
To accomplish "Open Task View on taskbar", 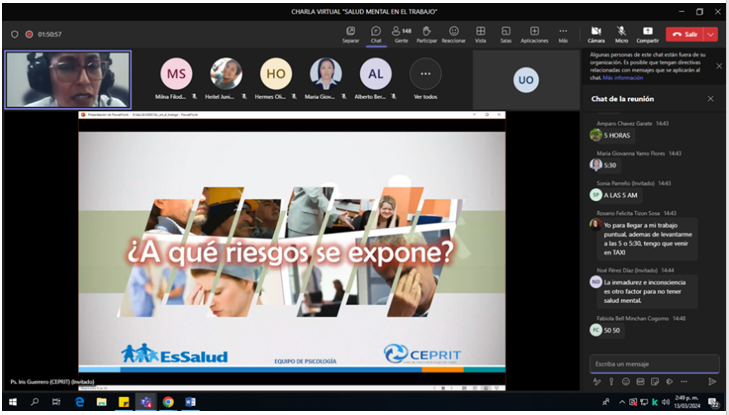I will click(56, 402).
